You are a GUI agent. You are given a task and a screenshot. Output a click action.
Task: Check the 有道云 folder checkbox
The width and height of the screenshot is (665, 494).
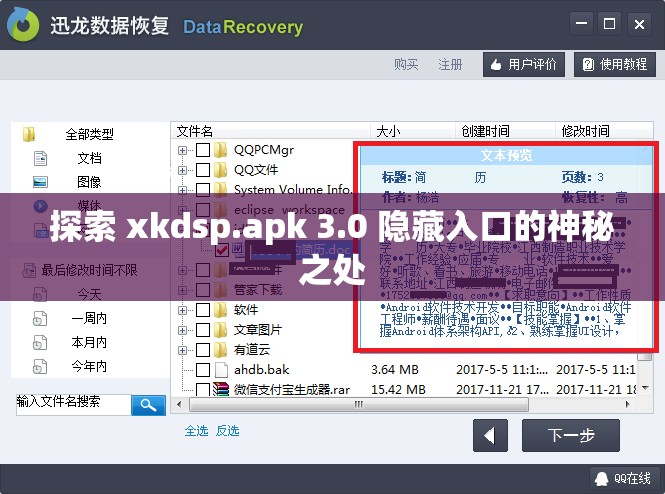pyautogui.click(x=203, y=350)
